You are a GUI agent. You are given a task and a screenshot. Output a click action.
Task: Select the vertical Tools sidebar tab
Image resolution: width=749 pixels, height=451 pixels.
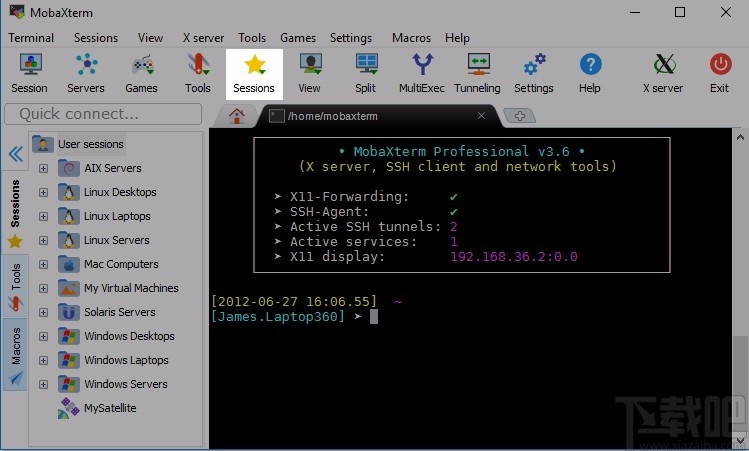coord(15,287)
